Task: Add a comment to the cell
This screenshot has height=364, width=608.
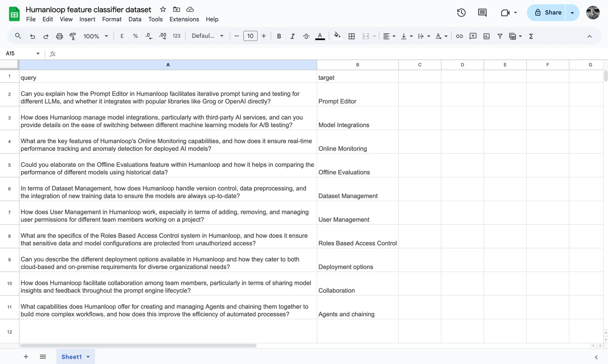Action: tap(473, 36)
